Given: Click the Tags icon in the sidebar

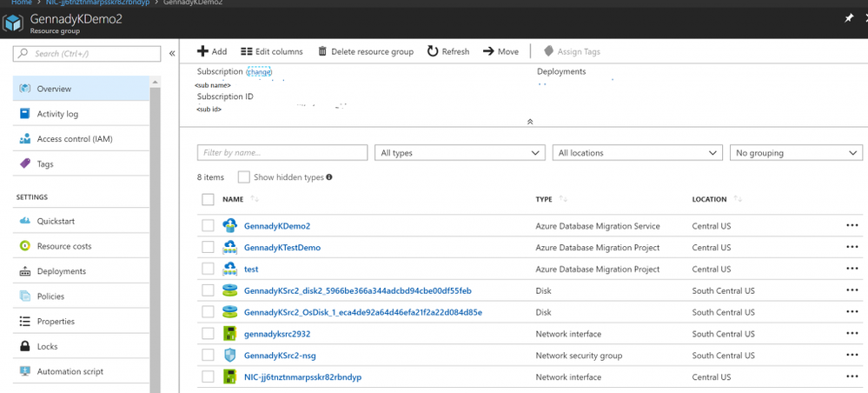Looking at the screenshot, I should pos(25,163).
